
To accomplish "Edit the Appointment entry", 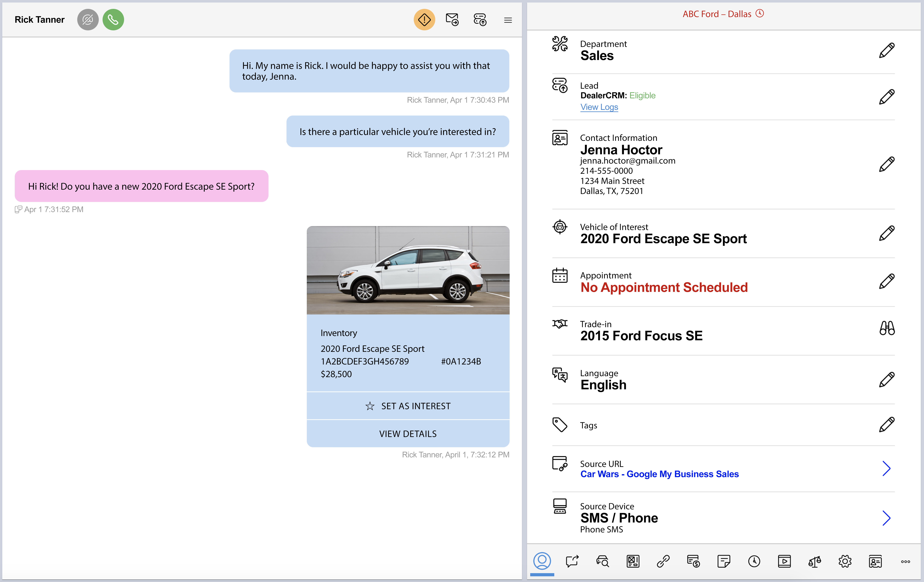I will (x=887, y=281).
